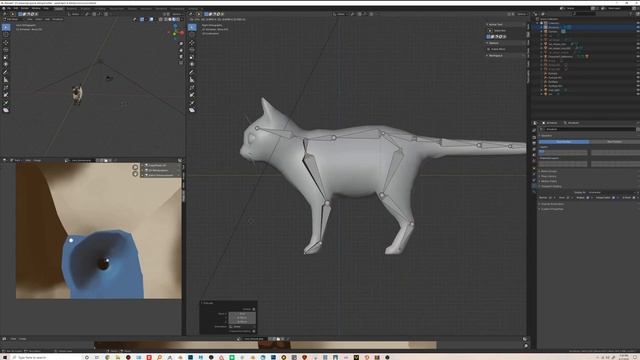This screenshot has width=640, height=360.
Task: Click the zoom magnifier gizmo in left viewport
Action: point(181,44)
